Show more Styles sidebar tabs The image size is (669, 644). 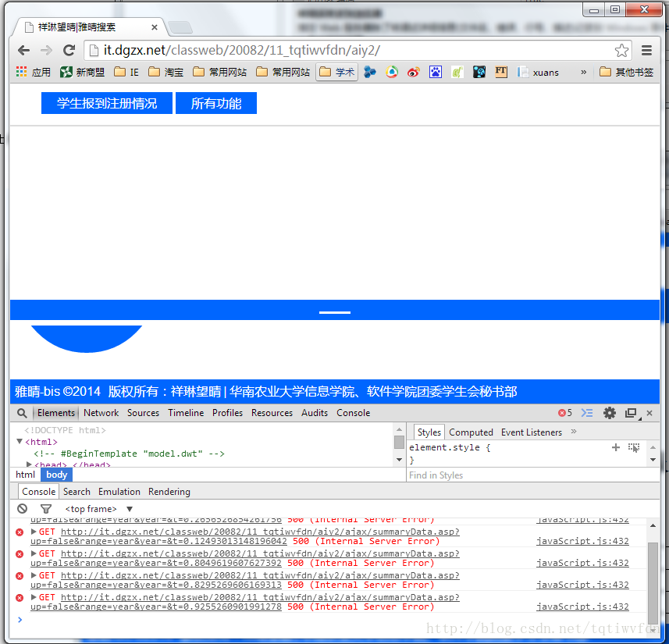point(574,432)
